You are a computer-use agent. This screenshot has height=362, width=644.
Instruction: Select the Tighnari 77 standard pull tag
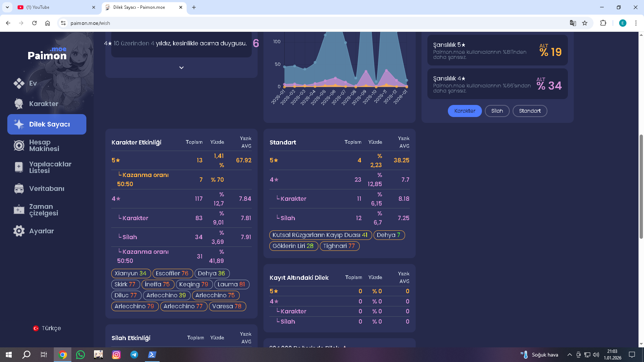(339, 246)
